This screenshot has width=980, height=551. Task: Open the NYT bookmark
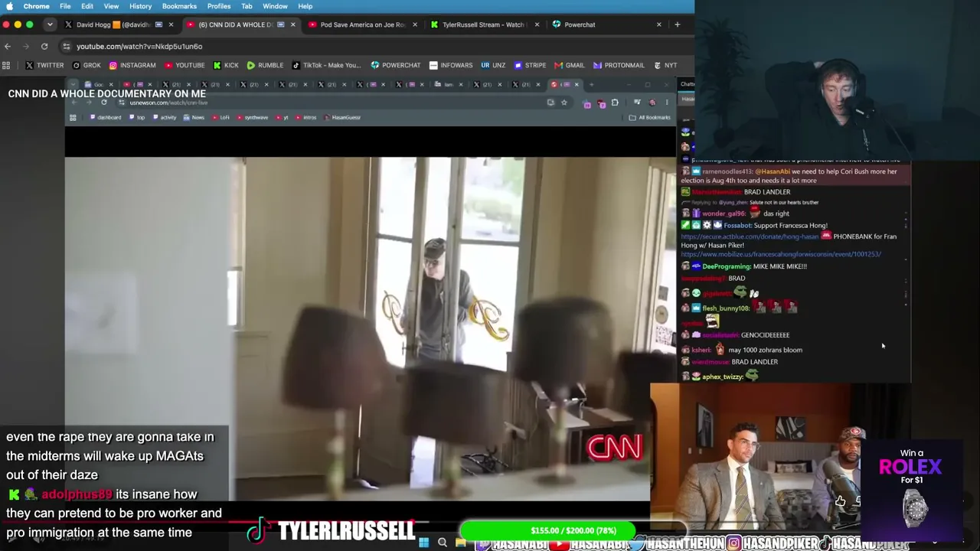coord(665,65)
